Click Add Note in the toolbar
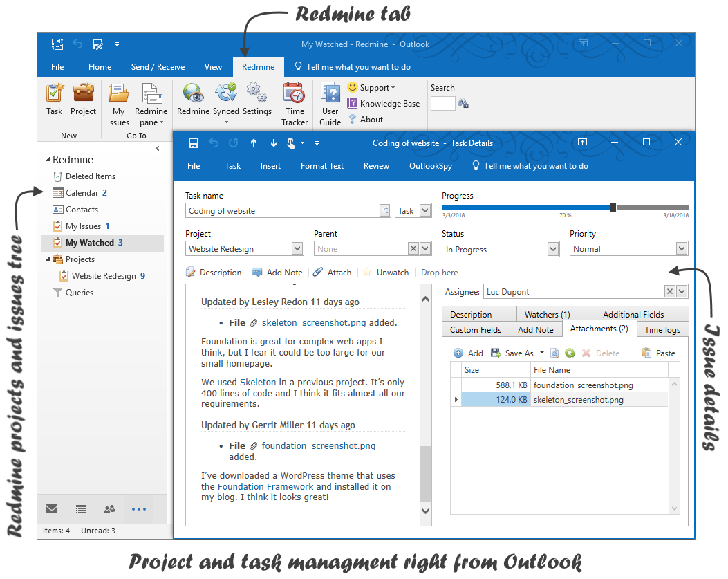Screen dimensions: 728x579 click(277, 273)
